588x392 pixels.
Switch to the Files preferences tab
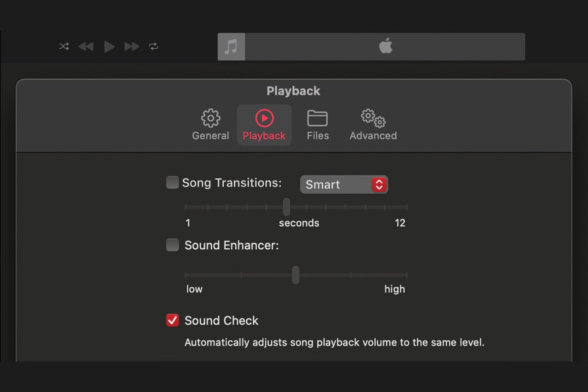[318, 125]
